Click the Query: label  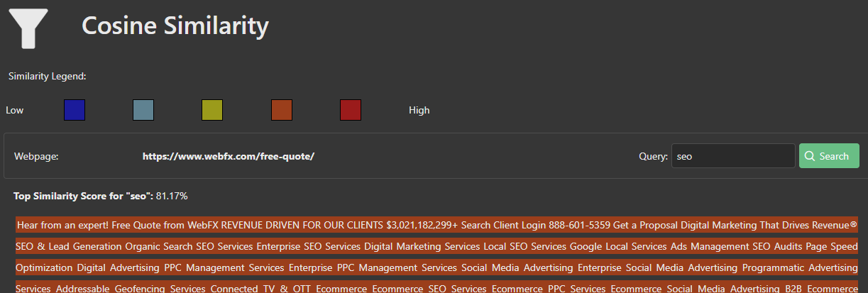coord(654,156)
